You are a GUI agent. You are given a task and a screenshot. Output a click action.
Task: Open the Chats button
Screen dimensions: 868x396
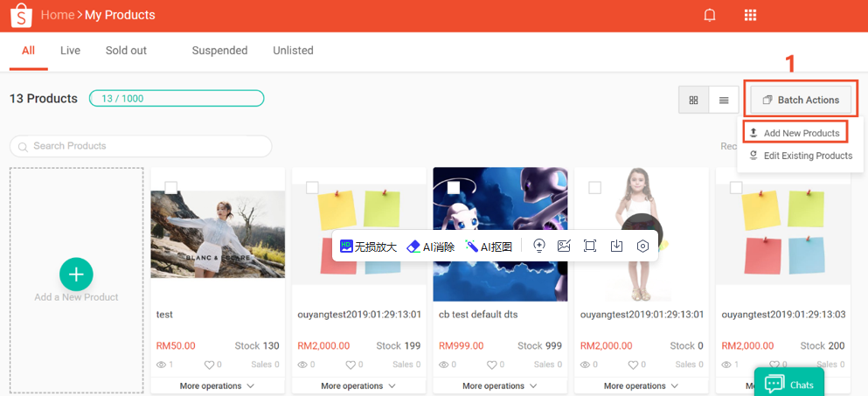(x=789, y=384)
